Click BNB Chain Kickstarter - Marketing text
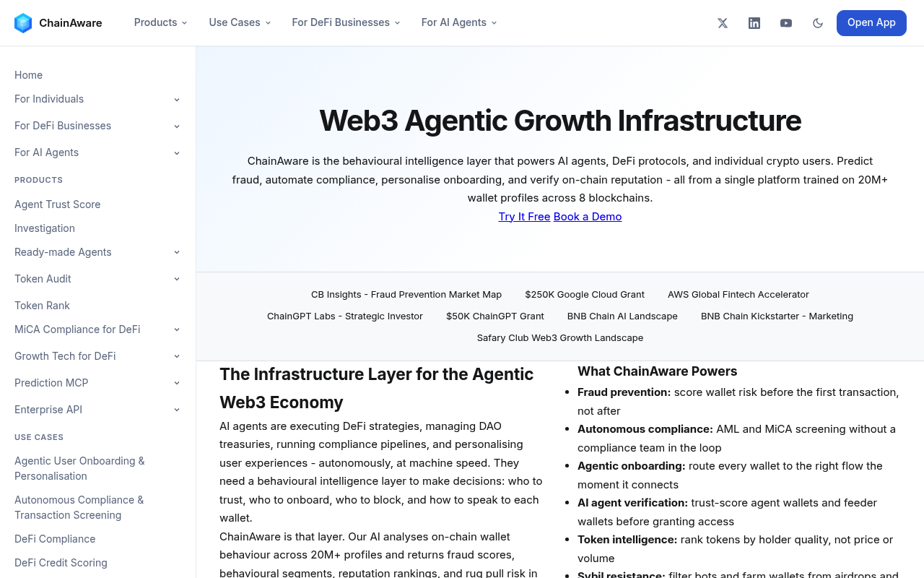Viewport: 924px width, 578px height. (x=777, y=316)
